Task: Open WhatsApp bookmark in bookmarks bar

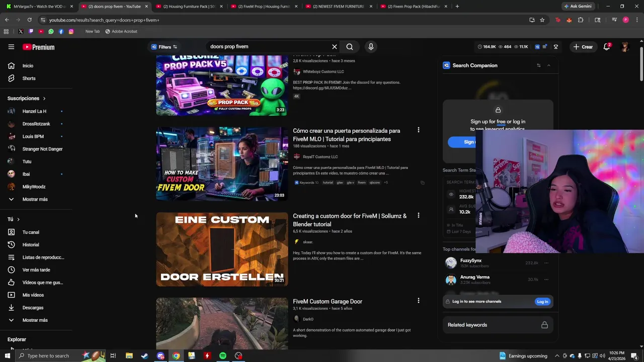Action: 51,31
